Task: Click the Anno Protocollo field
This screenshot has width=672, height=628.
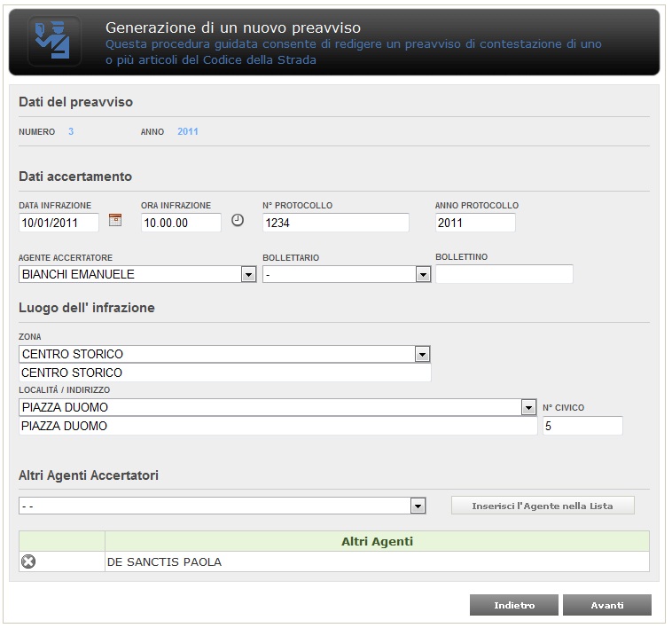Action: click(x=475, y=223)
